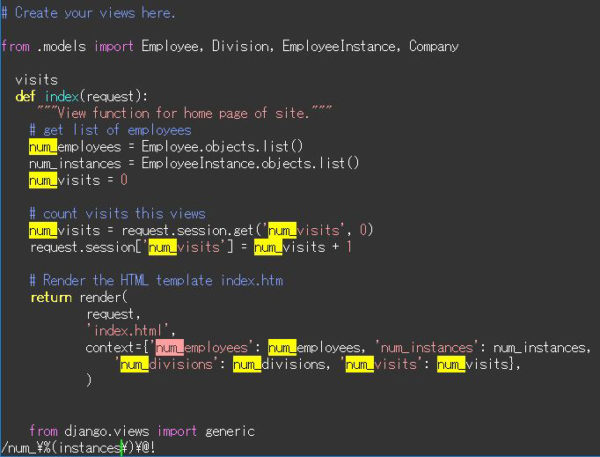This screenshot has width=600, height=457.
Task: Click 'request,' argument on its own line
Action: [114, 314]
